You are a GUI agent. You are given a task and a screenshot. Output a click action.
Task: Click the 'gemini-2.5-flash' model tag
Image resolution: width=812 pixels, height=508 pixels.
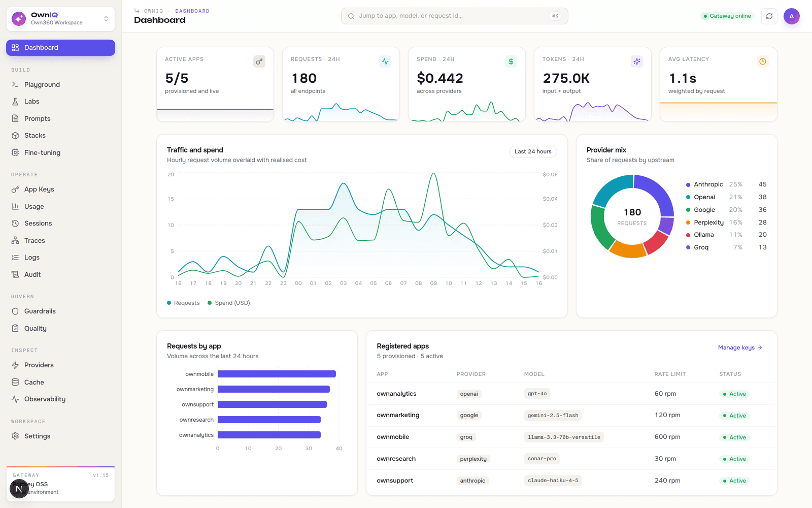553,416
